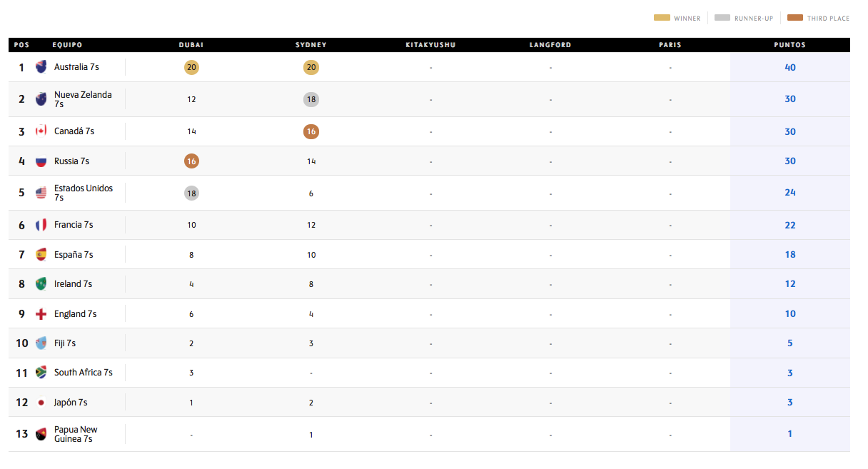Click Australia's 40 total points value
Screen dimensions: 868x469
(x=790, y=68)
